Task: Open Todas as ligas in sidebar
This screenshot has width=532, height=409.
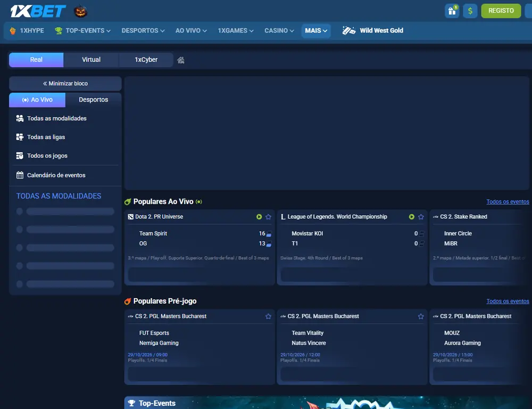Action: (x=65, y=137)
